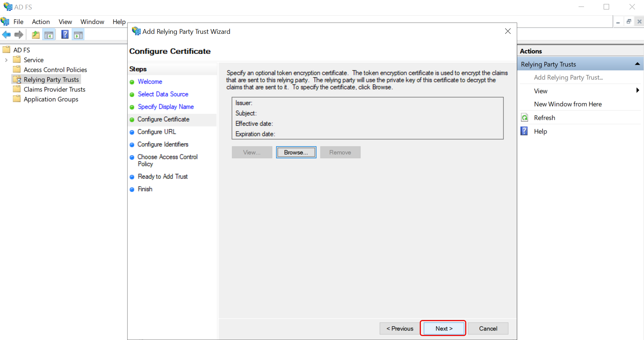Click the back navigation arrow icon
This screenshot has height=340, width=644.
coord(6,34)
